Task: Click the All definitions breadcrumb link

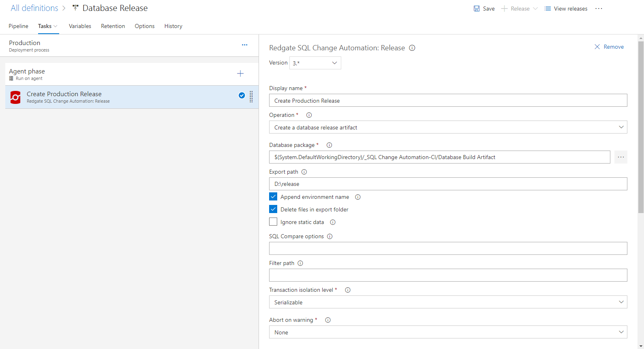Action: 34,8
